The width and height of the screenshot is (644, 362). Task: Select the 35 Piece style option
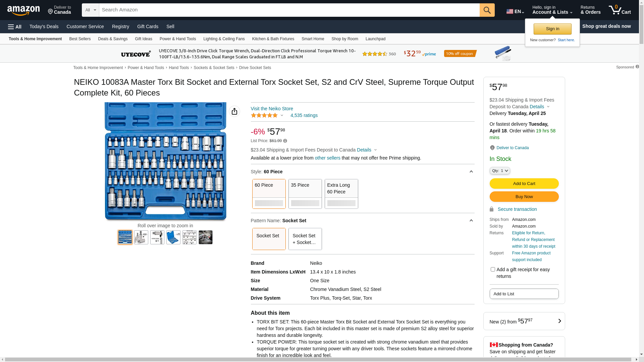tap(305, 193)
